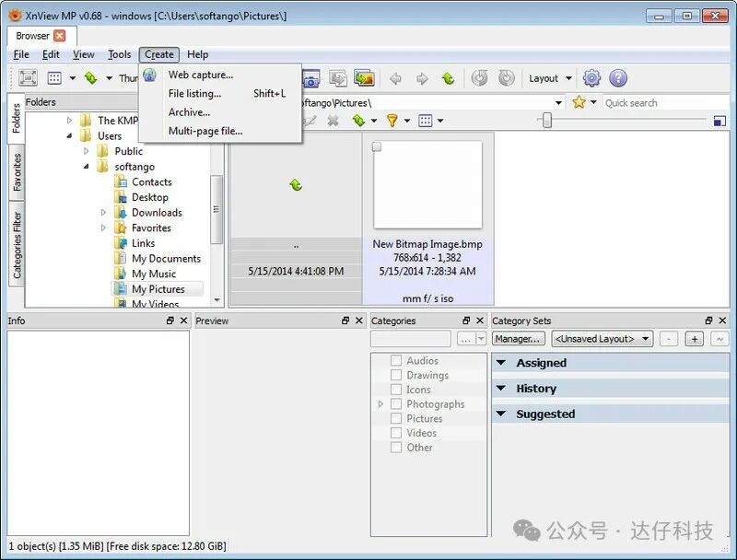Tick the Videos category checkbox
The height and width of the screenshot is (560, 737).
click(x=396, y=433)
